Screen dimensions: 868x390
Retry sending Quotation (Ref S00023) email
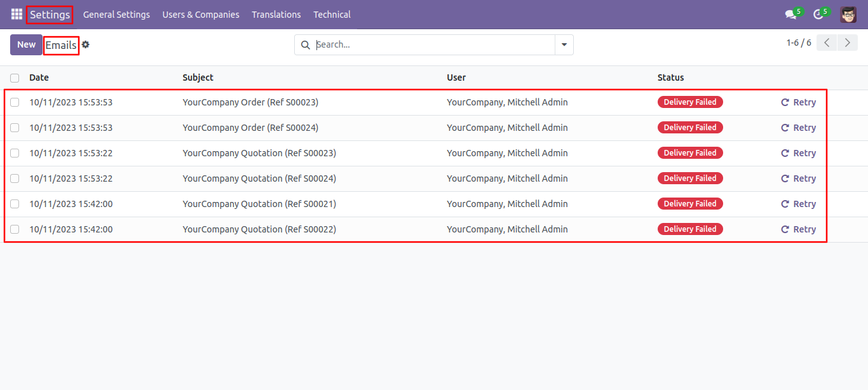(798, 153)
